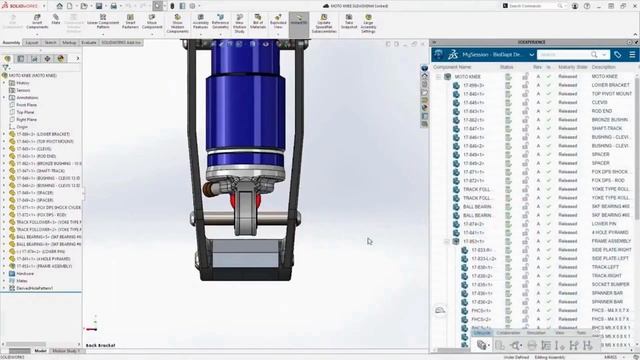Start a New Motion Study
Image resolution: width=640 pixels, height=360 pixels.
click(x=240, y=23)
